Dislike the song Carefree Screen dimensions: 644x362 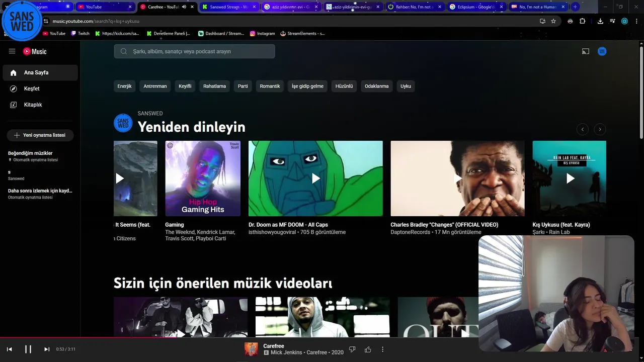352,349
